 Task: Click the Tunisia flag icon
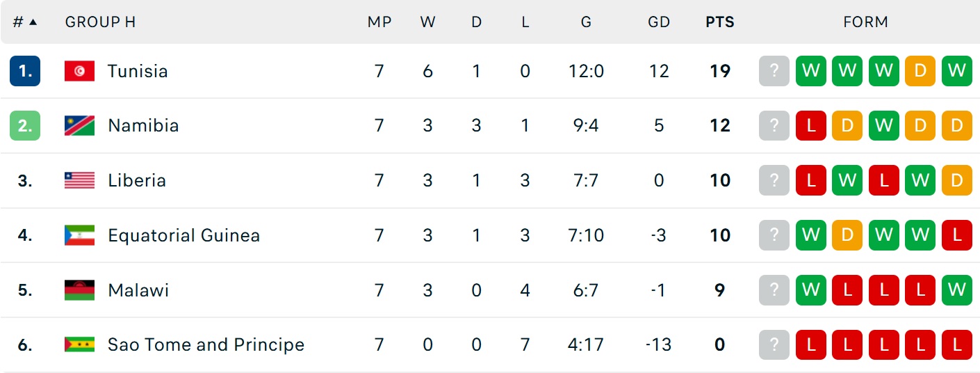79,71
